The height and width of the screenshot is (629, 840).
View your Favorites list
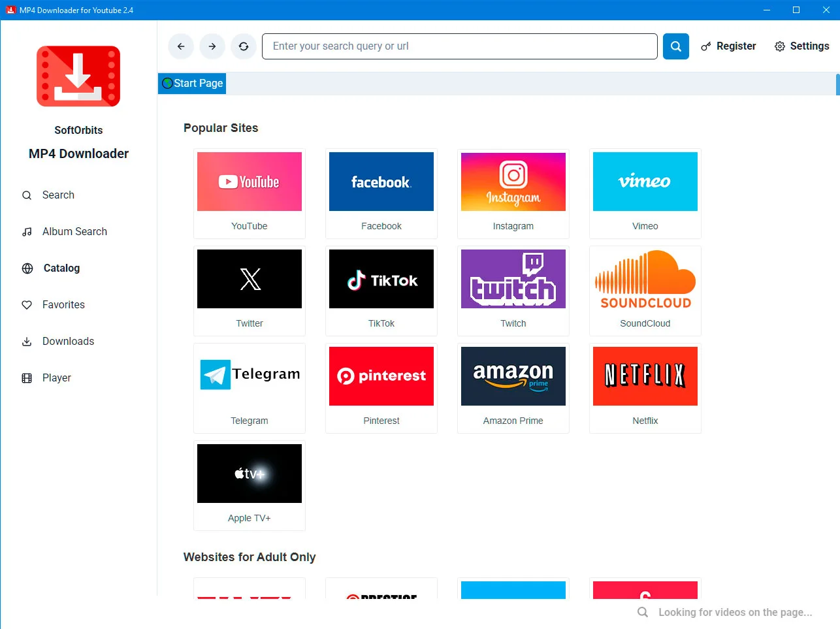pos(63,304)
